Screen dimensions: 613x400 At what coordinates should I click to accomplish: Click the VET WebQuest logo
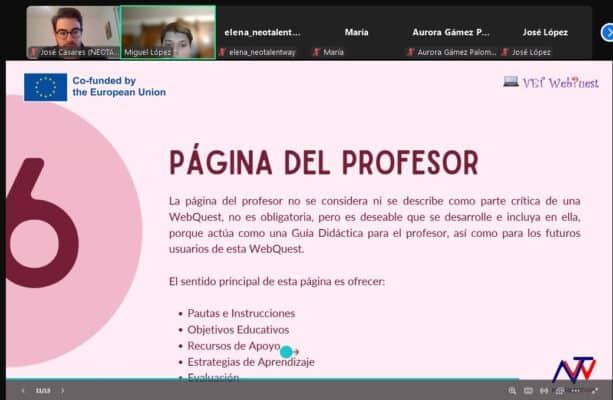(551, 82)
